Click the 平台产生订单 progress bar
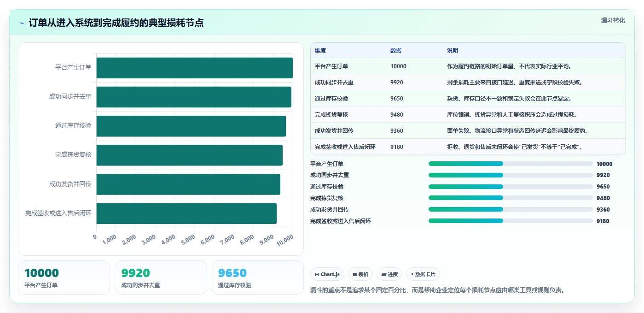 tap(511, 164)
